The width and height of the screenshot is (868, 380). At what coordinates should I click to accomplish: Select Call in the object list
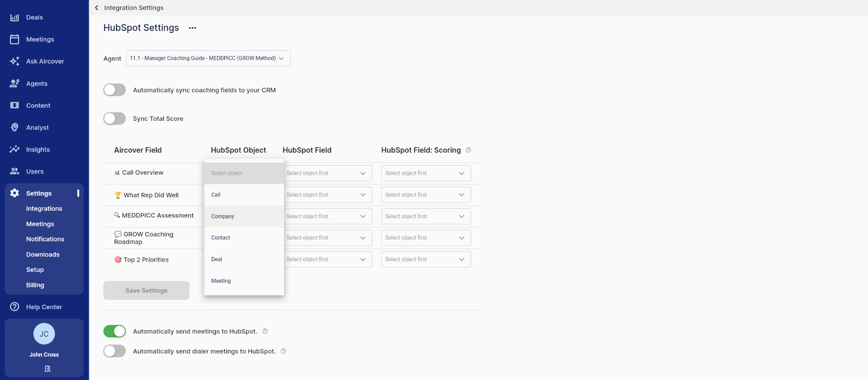[x=244, y=195]
